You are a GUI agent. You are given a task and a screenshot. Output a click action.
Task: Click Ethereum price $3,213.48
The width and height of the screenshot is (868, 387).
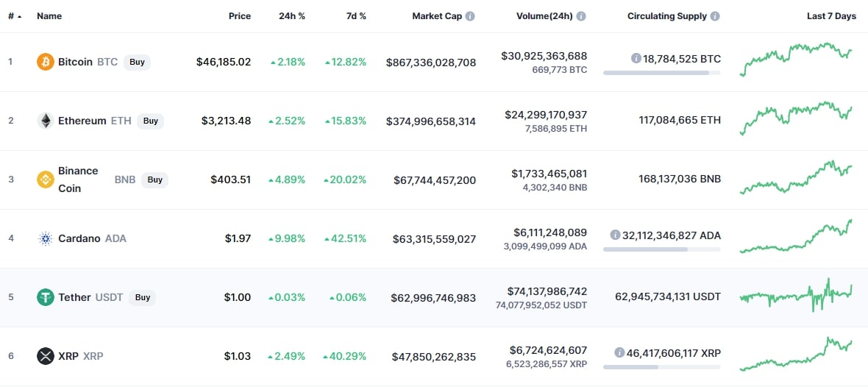coord(227,121)
